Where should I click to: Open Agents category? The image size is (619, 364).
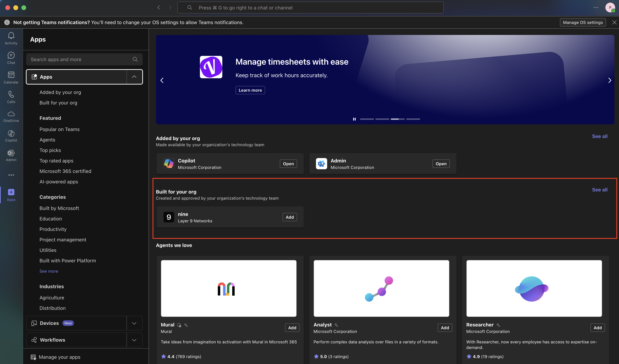click(x=47, y=140)
